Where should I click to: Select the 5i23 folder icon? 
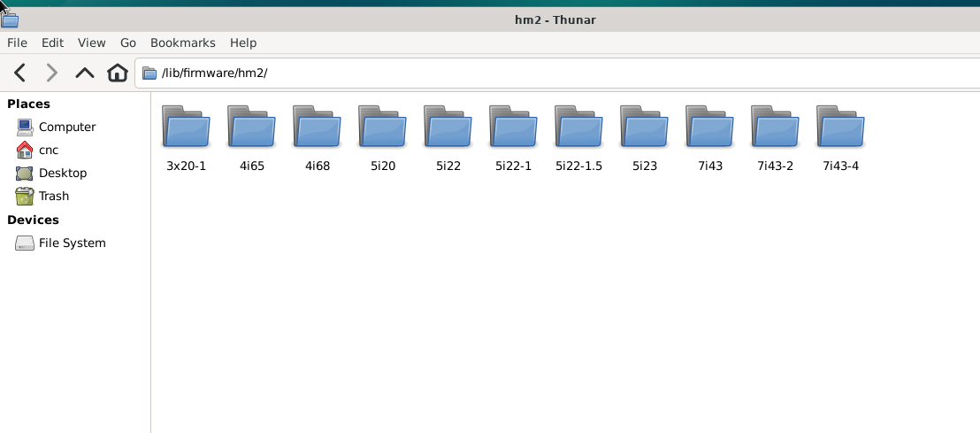point(645,126)
